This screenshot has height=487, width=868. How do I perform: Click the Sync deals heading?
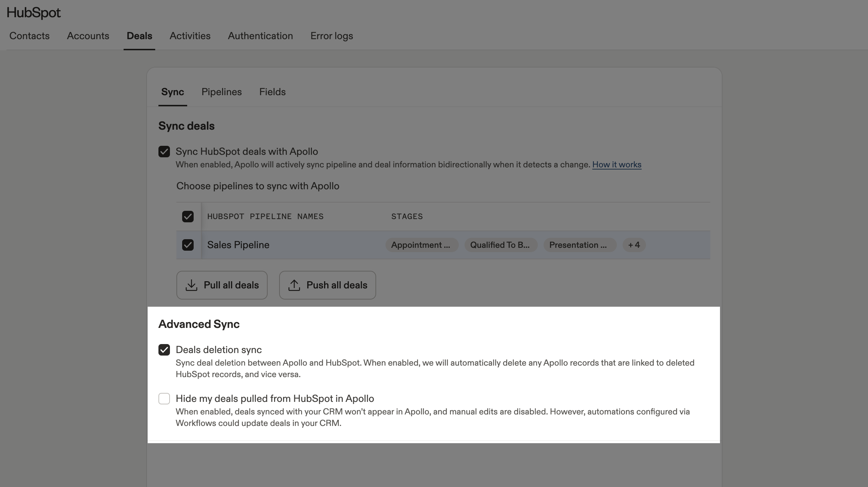pos(186,126)
